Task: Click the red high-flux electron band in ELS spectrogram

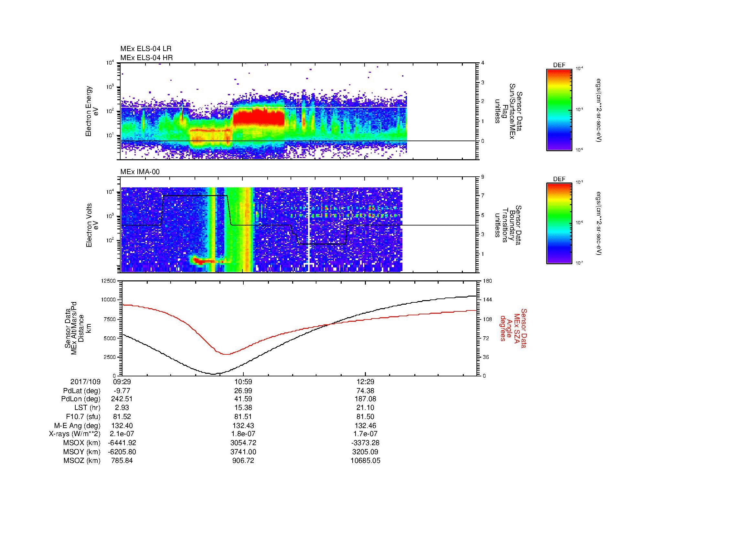Action: (x=259, y=119)
